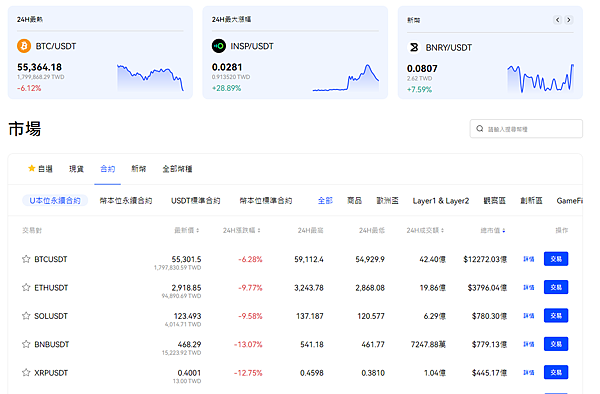Go to previous new coin card
Screen dimensions: 600x394
click(x=558, y=20)
